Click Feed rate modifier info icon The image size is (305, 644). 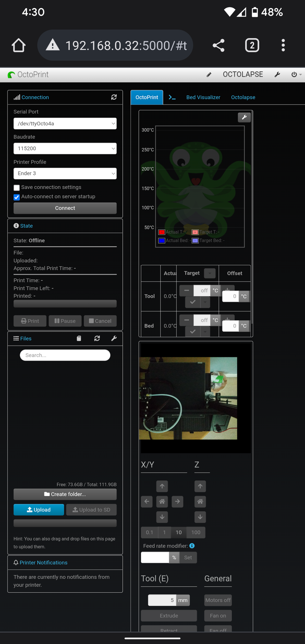point(192,546)
